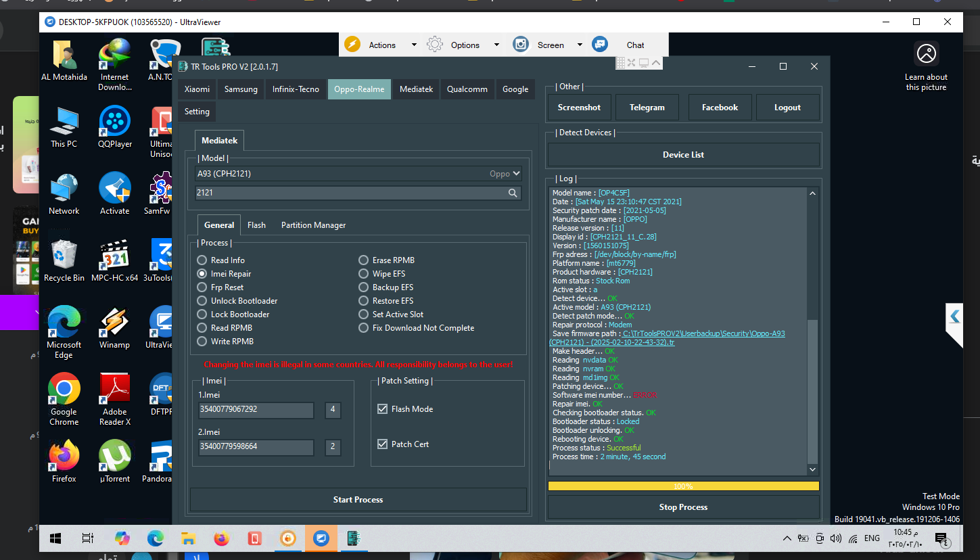The height and width of the screenshot is (560, 980).
Task: Toggle the Flash Mode checkbox
Action: (x=383, y=409)
